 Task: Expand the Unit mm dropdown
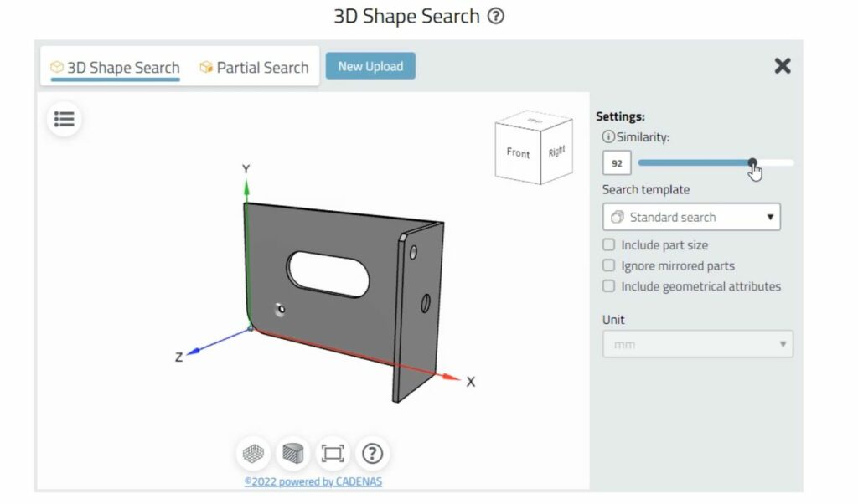click(x=697, y=344)
